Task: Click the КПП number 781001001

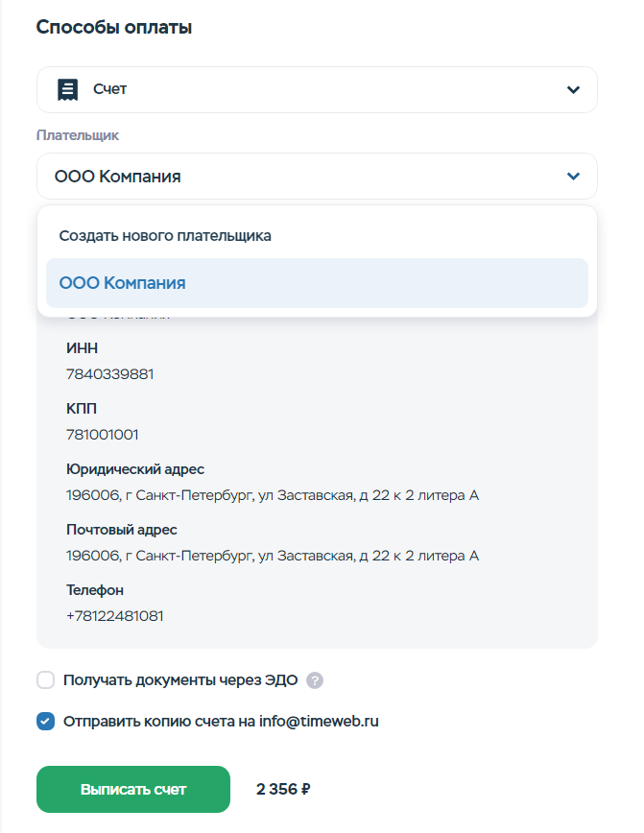Action: [x=102, y=435]
